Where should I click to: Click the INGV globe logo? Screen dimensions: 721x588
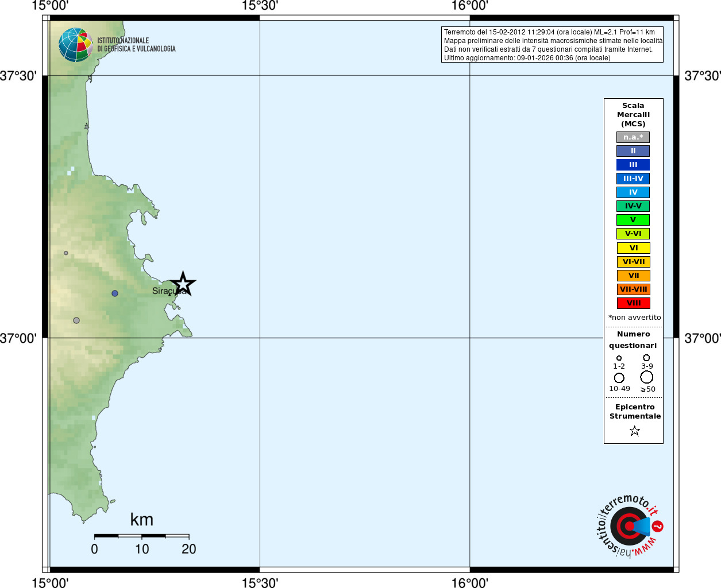(75, 45)
